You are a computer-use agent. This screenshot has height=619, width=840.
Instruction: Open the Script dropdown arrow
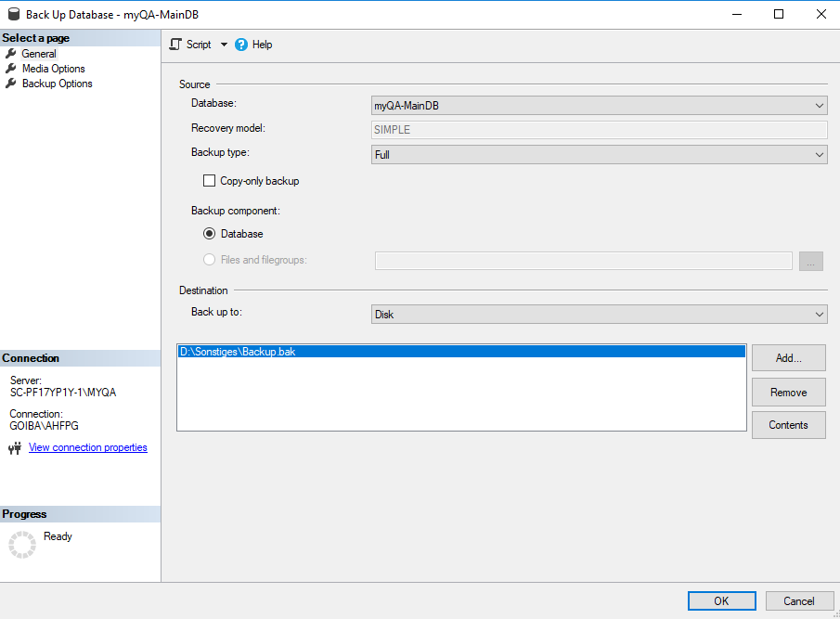(224, 45)
